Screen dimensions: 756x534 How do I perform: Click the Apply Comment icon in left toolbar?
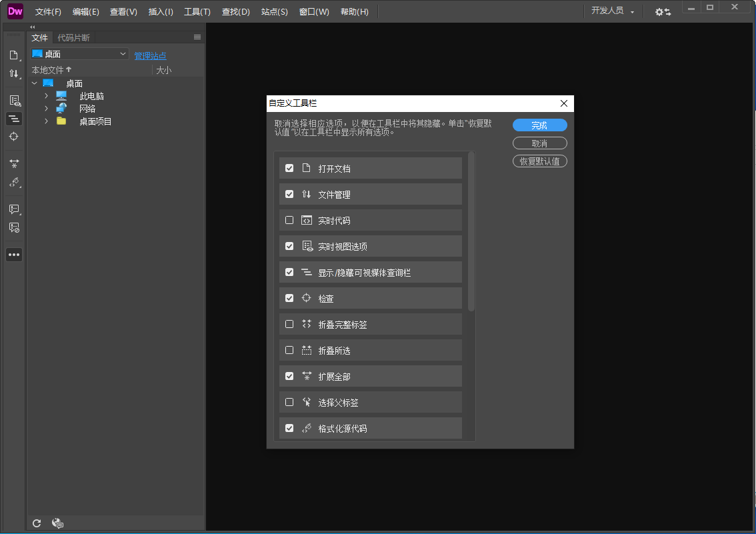[14, 209]
